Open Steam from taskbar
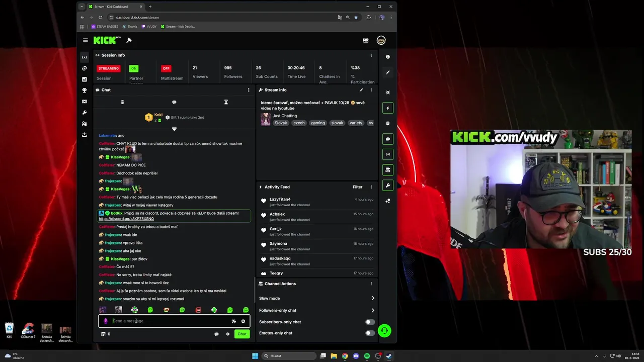This screenshot has width=644, height=362. [x=389, y=356]
